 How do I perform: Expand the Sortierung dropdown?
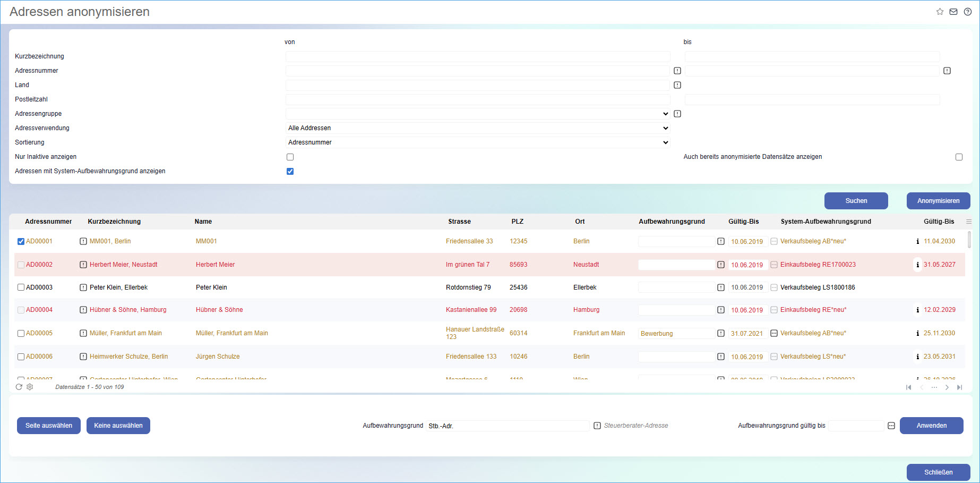click(x=477, y=142)
